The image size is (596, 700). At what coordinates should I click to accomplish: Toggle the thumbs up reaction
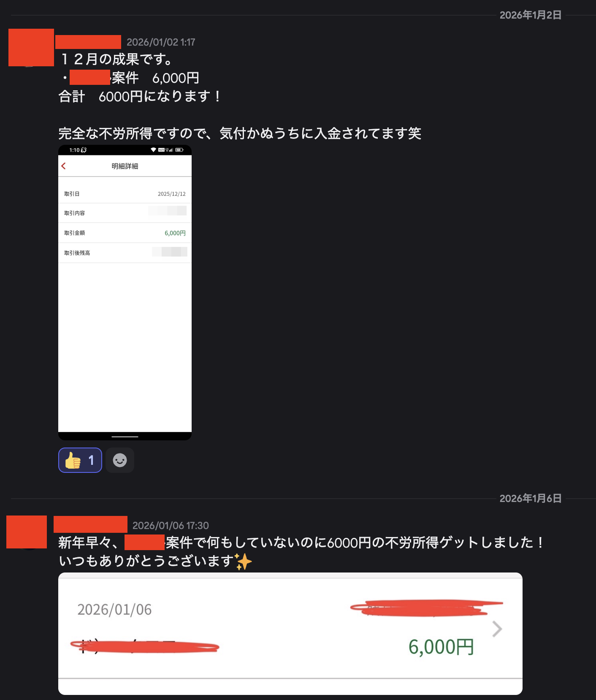tap(80, 460)
